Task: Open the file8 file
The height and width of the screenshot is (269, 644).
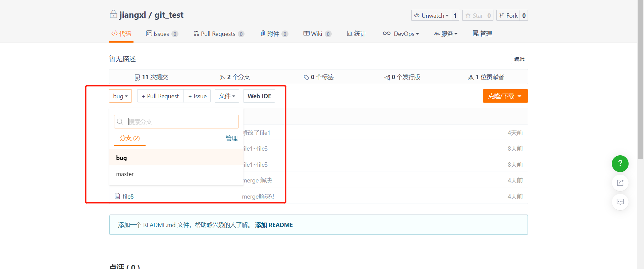Action: click(x=128, y=196)
